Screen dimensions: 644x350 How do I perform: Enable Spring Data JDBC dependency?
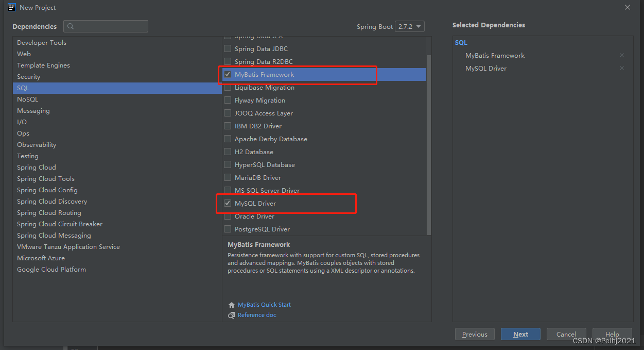(228, 48)
